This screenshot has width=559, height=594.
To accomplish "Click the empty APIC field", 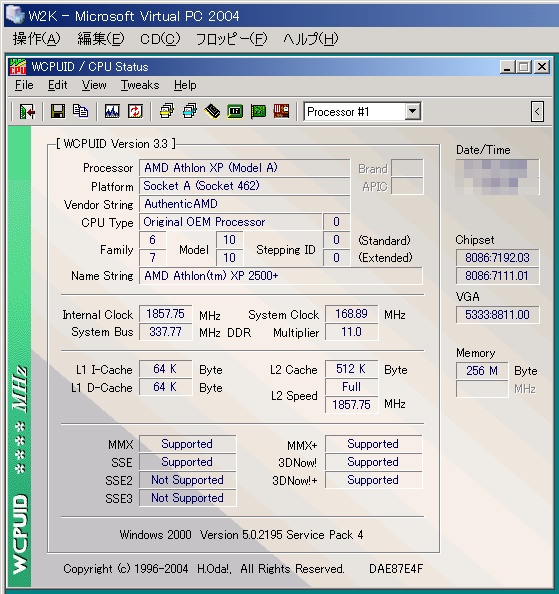I will point(407,186).
